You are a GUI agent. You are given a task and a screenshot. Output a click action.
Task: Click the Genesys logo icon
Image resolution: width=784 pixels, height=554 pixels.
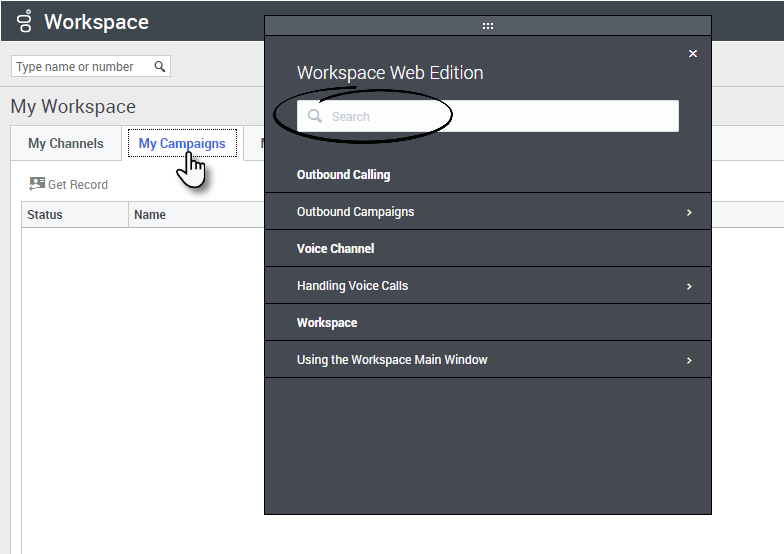point(24,22)
